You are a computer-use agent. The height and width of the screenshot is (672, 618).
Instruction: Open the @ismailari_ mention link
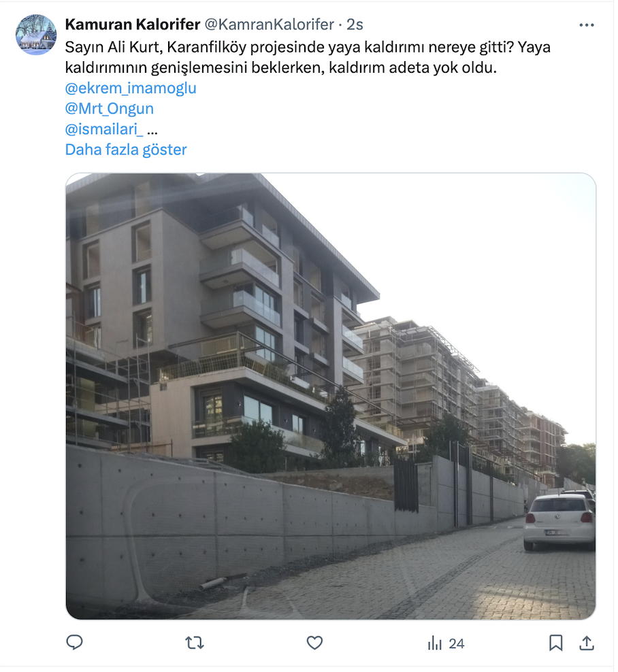[105, 129]
